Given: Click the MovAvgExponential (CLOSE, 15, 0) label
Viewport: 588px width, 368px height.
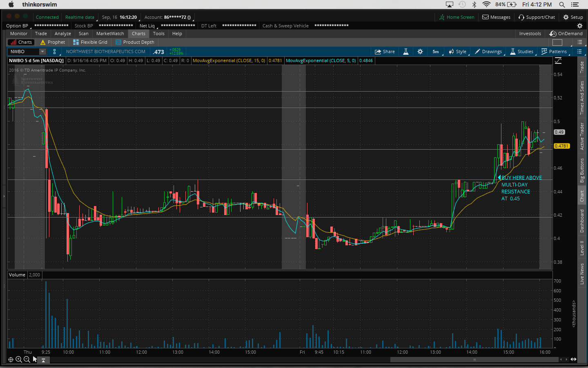Looking at the screenshot, I should click(229, 61).
